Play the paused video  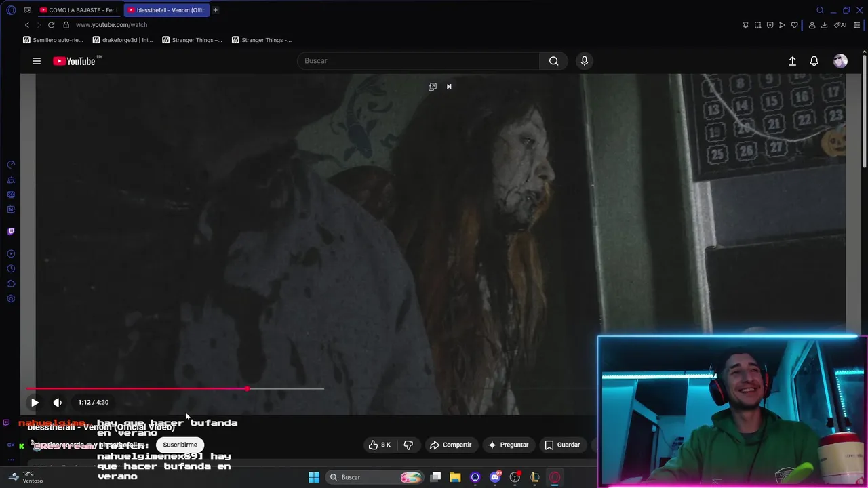35,403
